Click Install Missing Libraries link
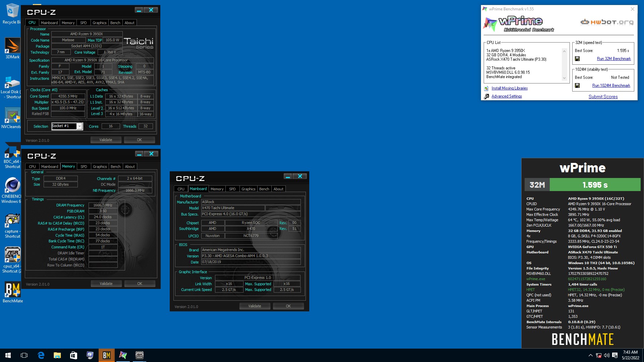Viewport: 644px width, 362px height. click(509, 88)
